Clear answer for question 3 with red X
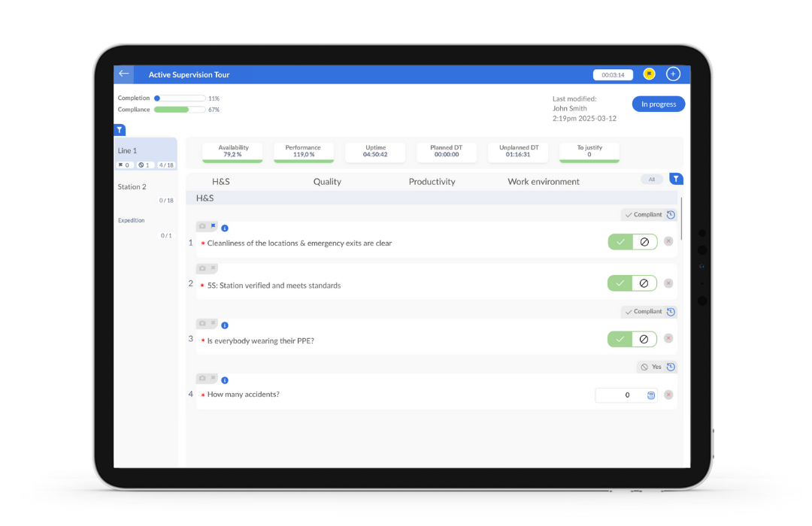Viewport: 812px width, 526px height. [668, 339]
